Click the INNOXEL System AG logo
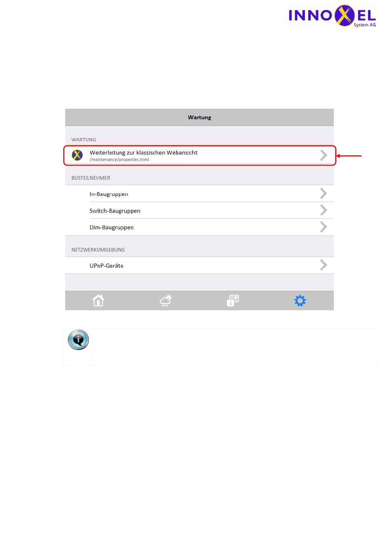This screenshot has width=392, height=559. click(x=332, y=16)
